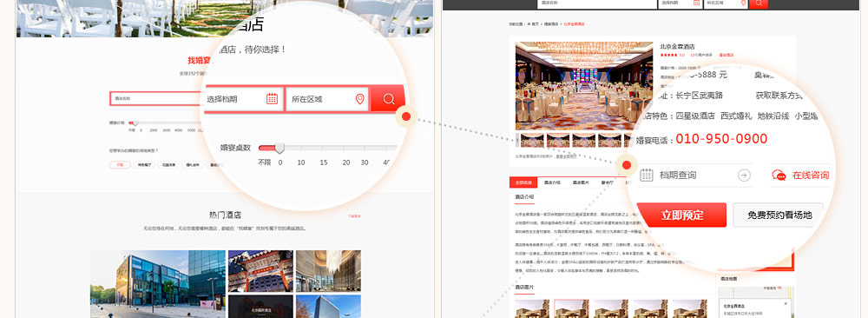Screen dimensions: 868x318
Task: Click the five-star rating under 北京金霖酒店
Action: (668, 55)
